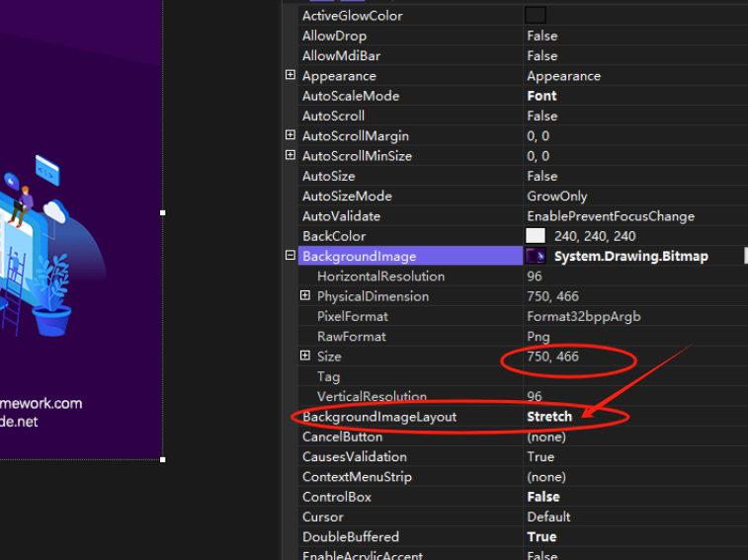748x560 pixels.
Task: Click the PhysicalDimension 750, 466 value
Action: pos(552,296)
